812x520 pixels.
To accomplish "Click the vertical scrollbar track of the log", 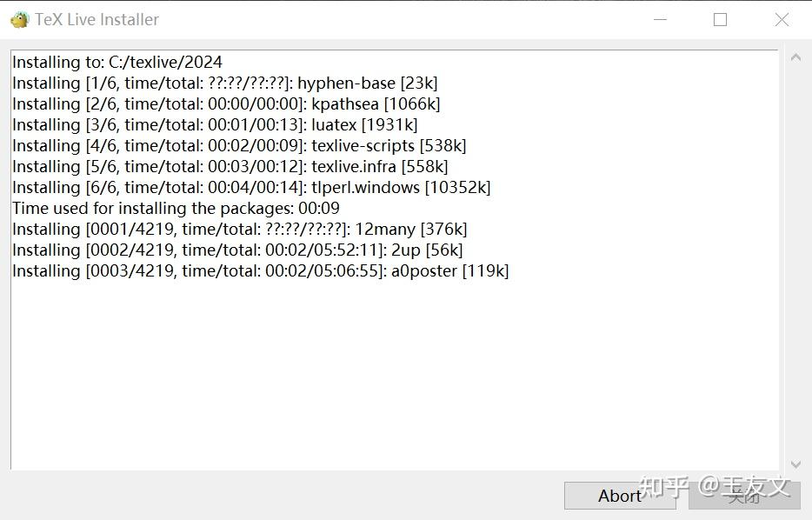I will pos(795,261).
